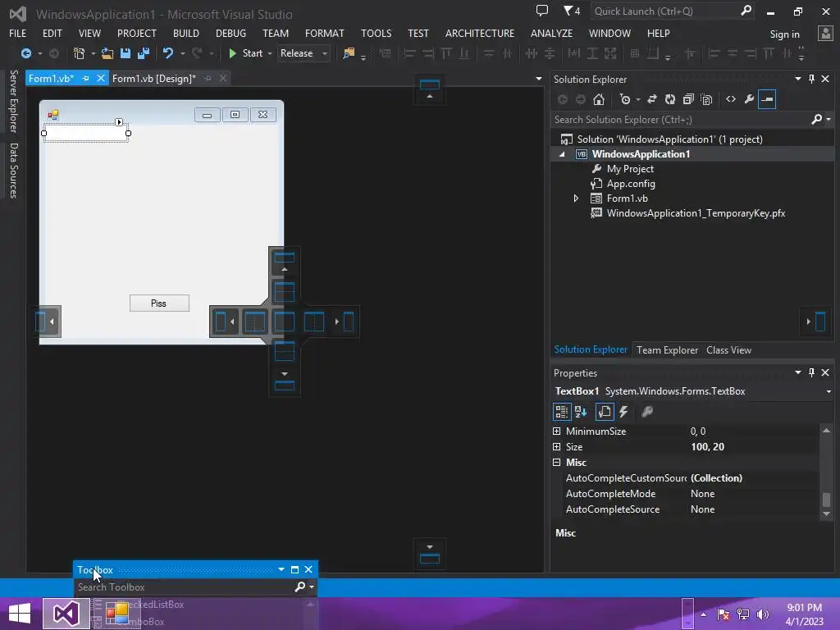Open the Windows Start button
This screenshot has width=840, height=630.
coord(20,614)
